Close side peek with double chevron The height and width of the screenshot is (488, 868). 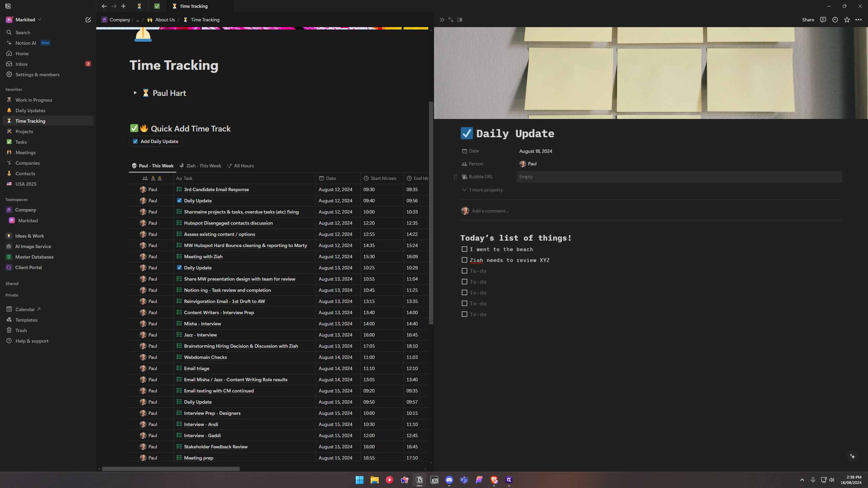[x=442, y=20]
